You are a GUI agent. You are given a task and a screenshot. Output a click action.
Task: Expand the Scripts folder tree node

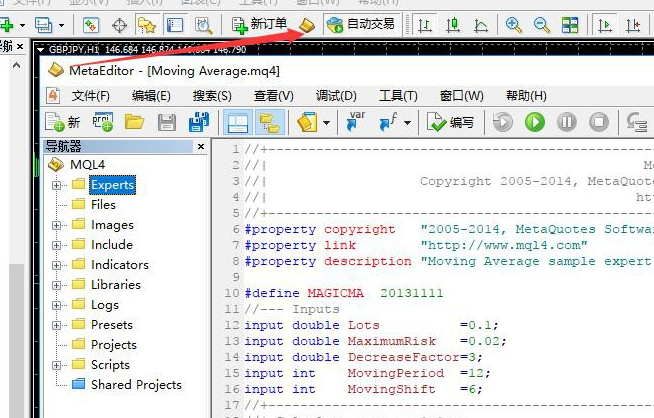[57, 365]
